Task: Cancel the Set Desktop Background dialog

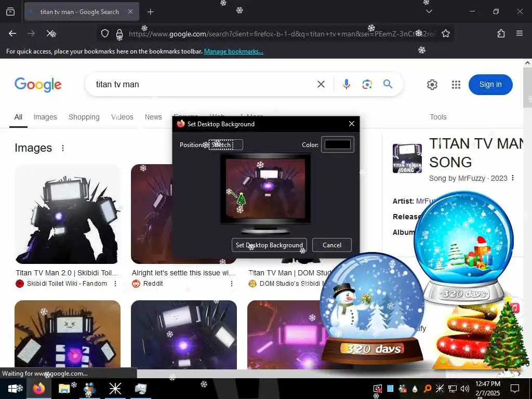Action: tap(332, 245)
